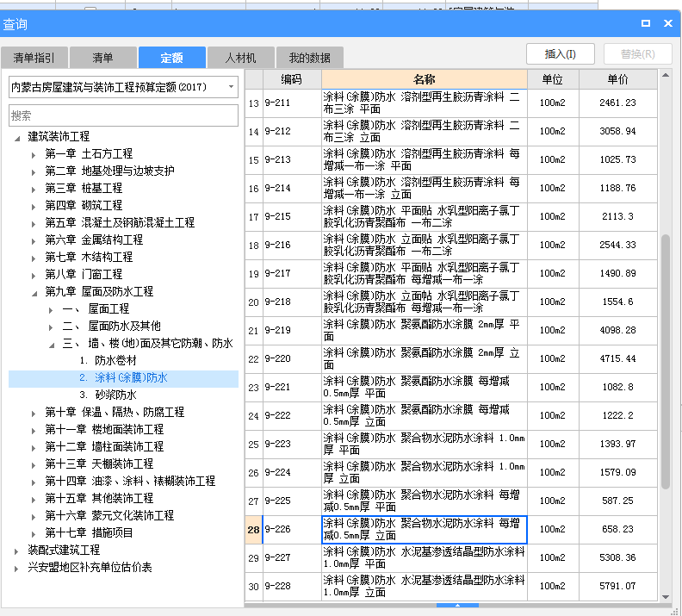This screenshot has width=682, height=616.
Task: Select the code cell 9-215
Action: [292, 216]
